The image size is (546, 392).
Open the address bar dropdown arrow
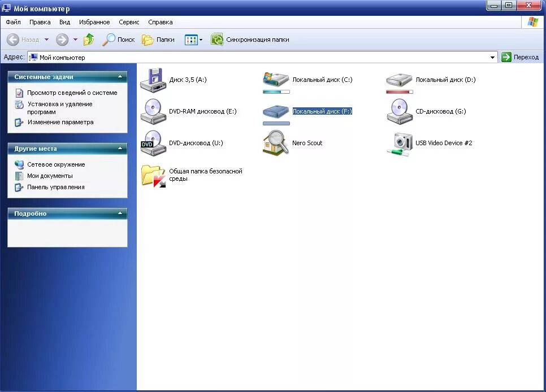tap(492, 58)
